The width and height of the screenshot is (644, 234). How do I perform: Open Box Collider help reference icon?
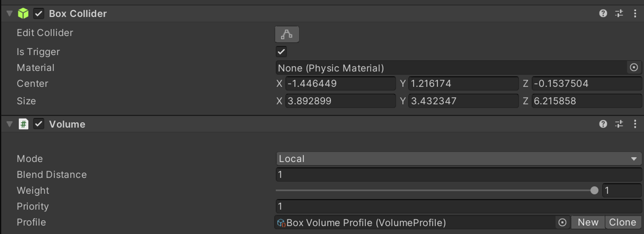click(603, 13)
